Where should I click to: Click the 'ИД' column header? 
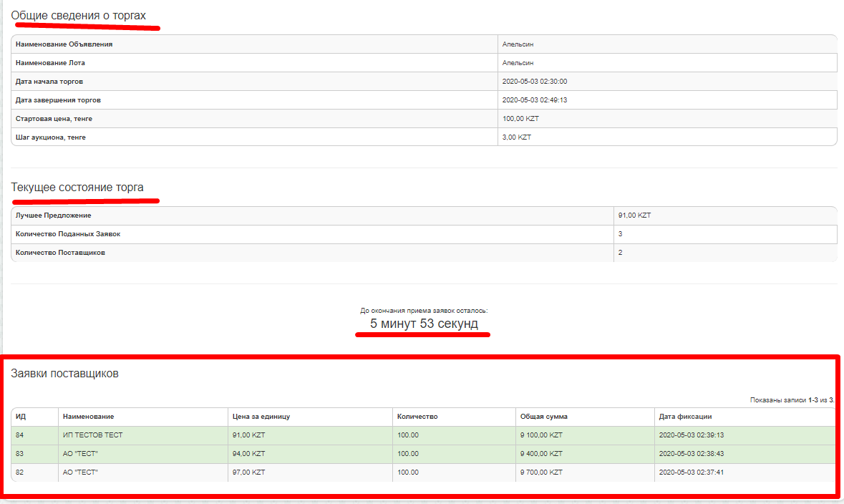[x=20, y=417]
